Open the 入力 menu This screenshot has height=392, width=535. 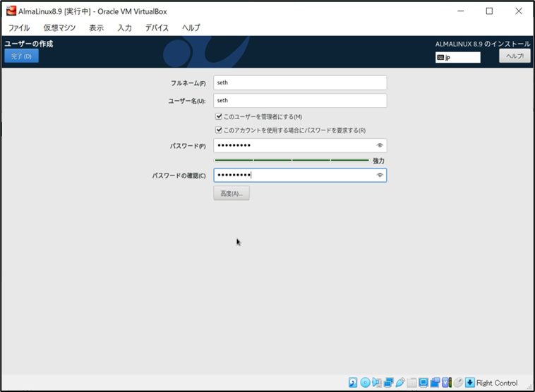(x=124, y=27)
